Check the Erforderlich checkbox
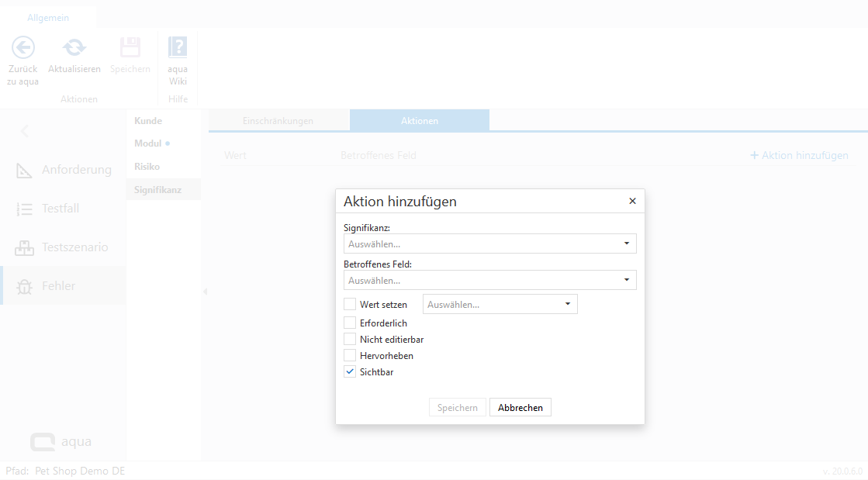The image size is (868, 480). [350, 323]
